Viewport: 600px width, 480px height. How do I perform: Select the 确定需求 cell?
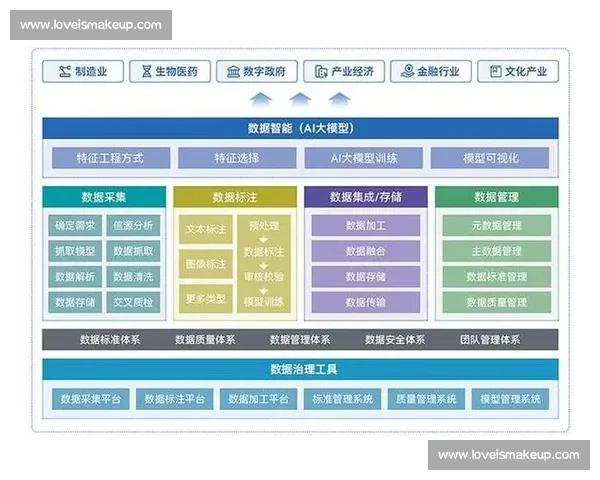tap(75, 225)
